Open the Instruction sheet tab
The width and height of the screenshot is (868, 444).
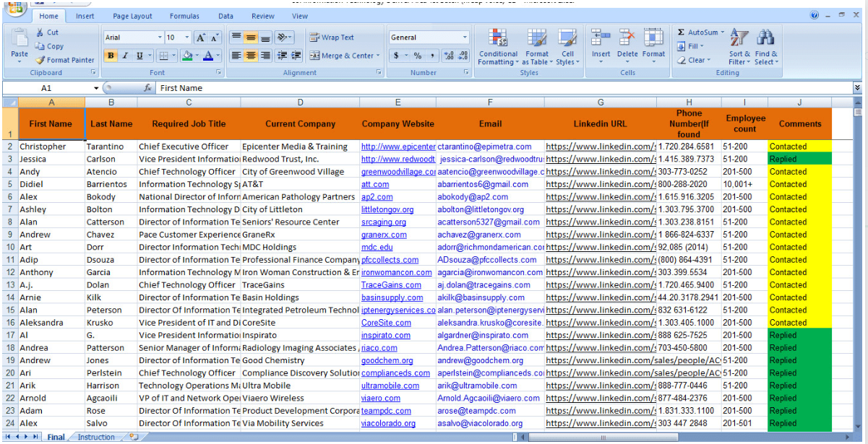click(x=96, y=436)
